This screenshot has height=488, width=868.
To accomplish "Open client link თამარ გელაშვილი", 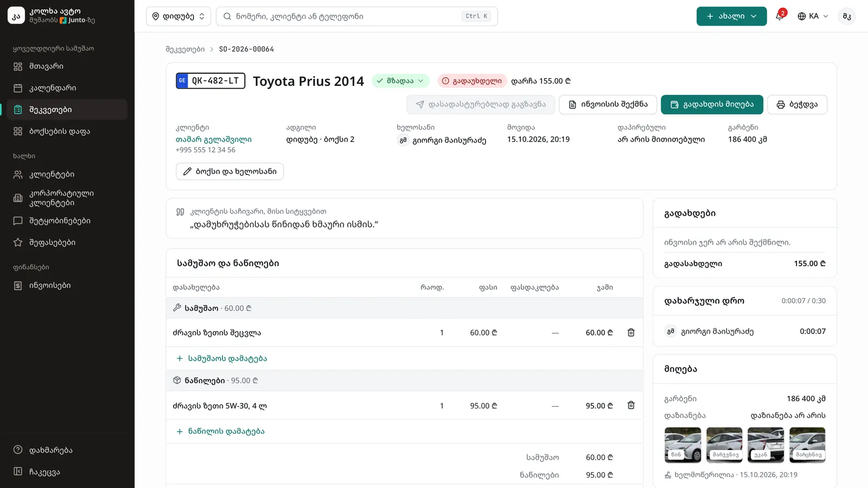I will [x=214, y=139].
